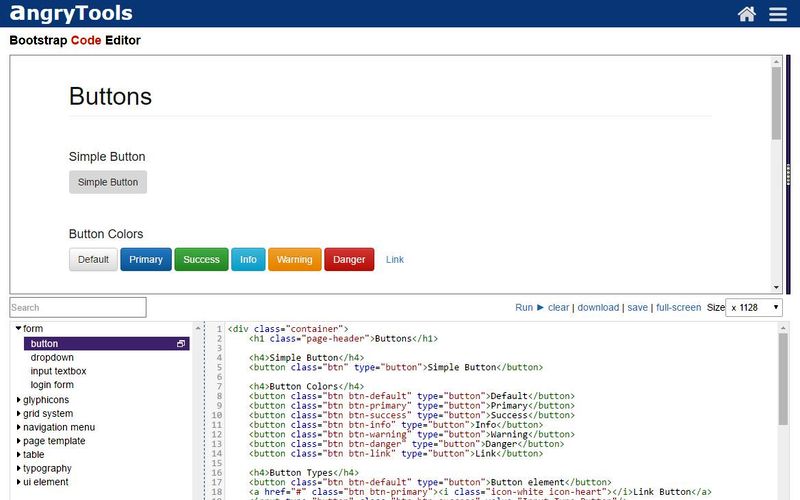This screenshot has width=800, height=500.
Task: Click code line 16 Button Types heading
Action: (x=304, y=473)
